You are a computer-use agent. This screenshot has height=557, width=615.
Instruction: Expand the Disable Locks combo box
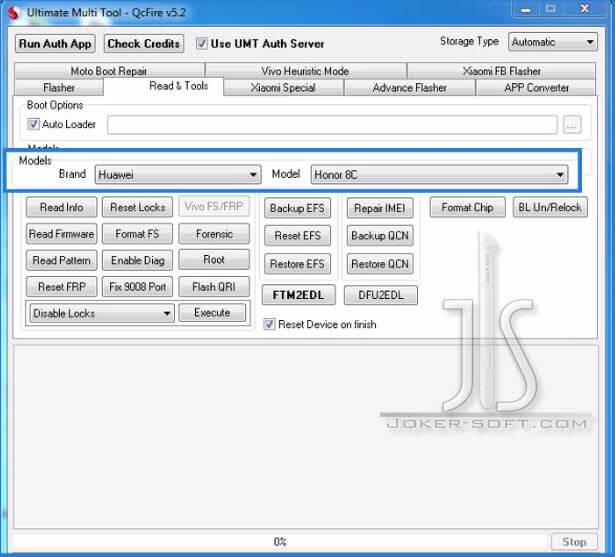tap(102, 313)
